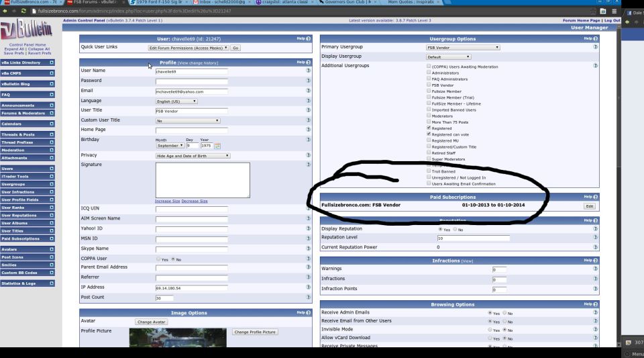Viewport: 644px width, 358px height.
Task: Open the Language dropdown
Action: tap(176, 101)
